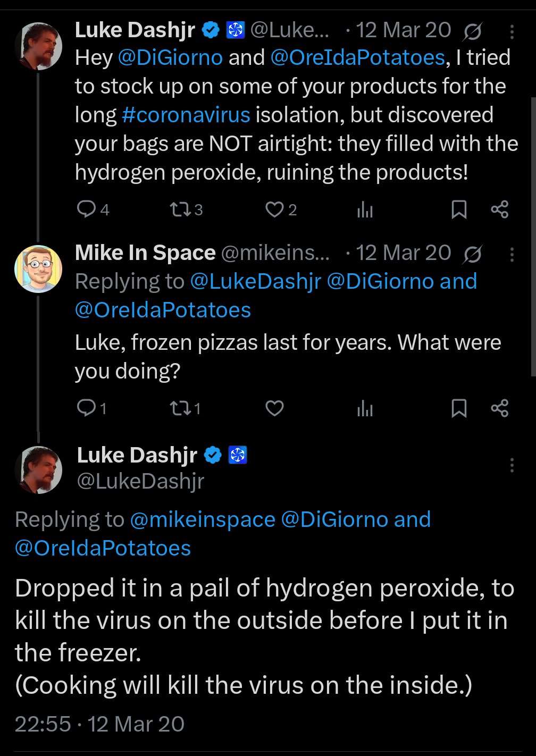Open the @DiGiorno mention in first tweet
The image size is (536, 756).
point(170,57)
